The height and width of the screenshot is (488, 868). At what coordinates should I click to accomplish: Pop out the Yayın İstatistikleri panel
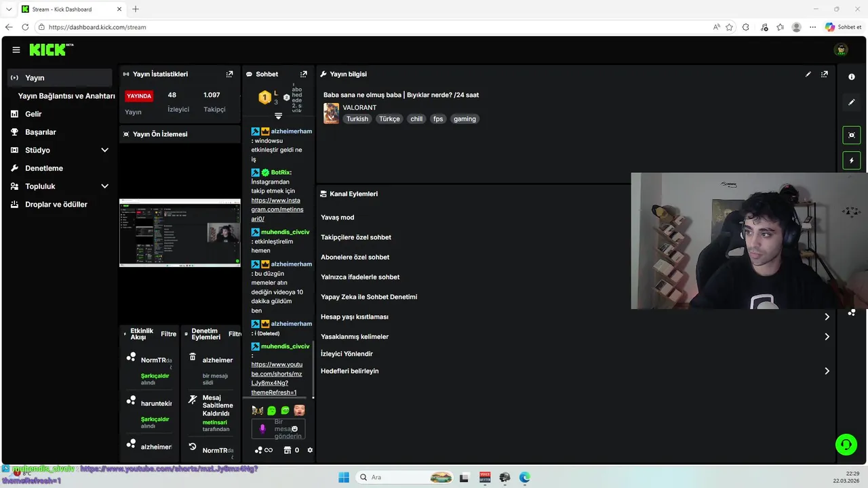coord(229,74)
